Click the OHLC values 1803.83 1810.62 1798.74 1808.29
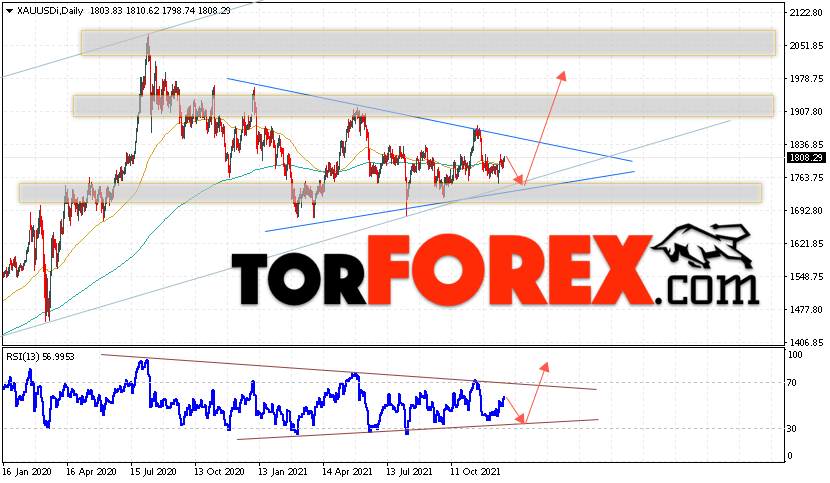The width and height of the screenshot is (830, 483). coord(160,11)
